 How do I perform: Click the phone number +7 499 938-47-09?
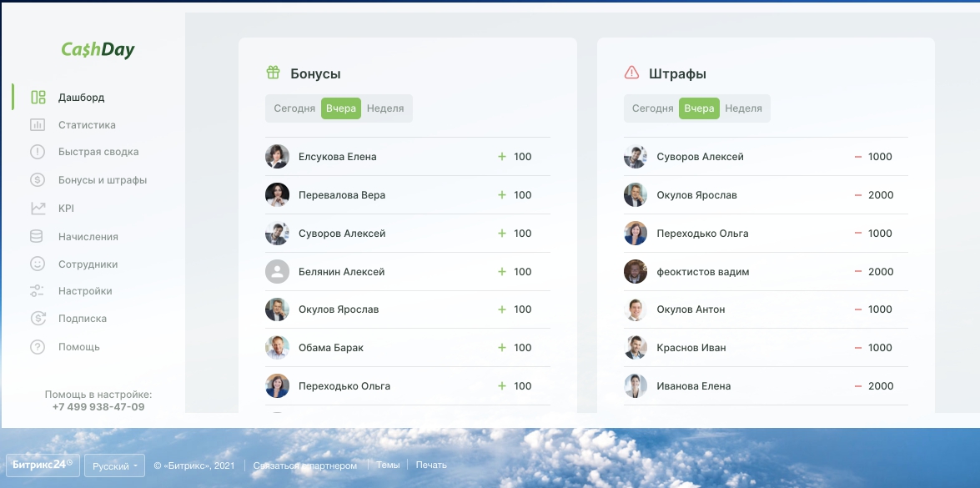tap(98, 407)
